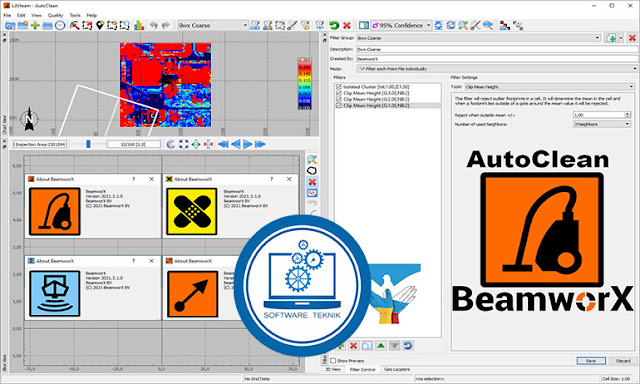Viewport: 640px width, 384px height.
Task: Click the Inspection Area field
Action: [x=40, y=144]
